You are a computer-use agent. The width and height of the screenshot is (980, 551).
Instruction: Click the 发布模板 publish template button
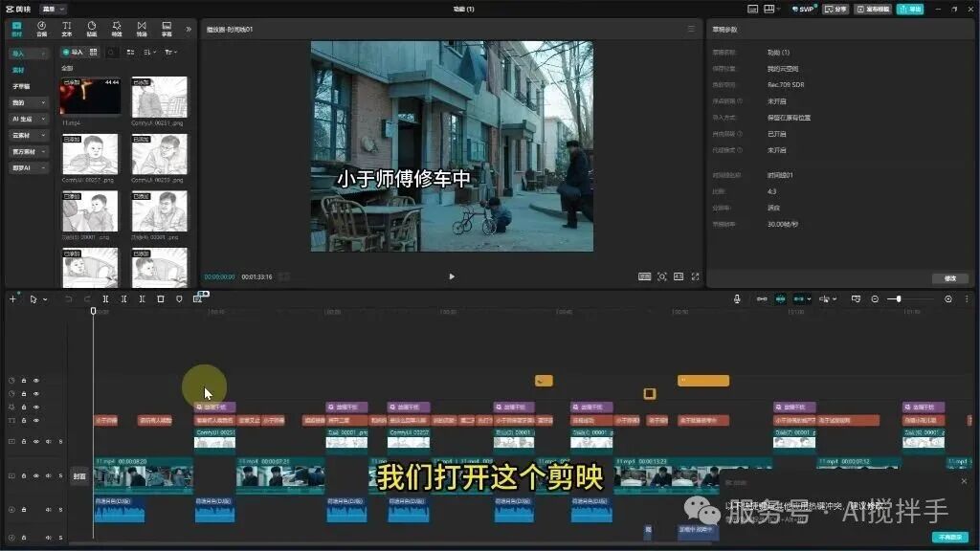tap(873, 9)
